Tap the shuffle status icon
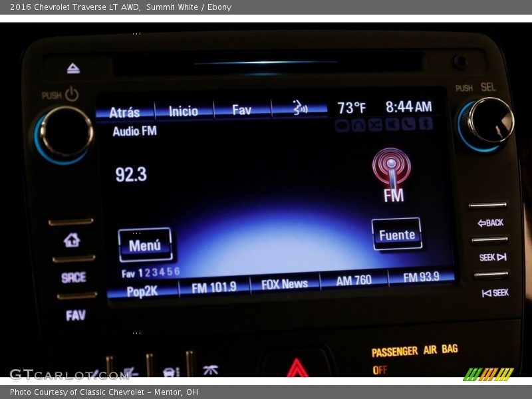The width and height of the screenshot is (532, 399). tap(375, 125)
